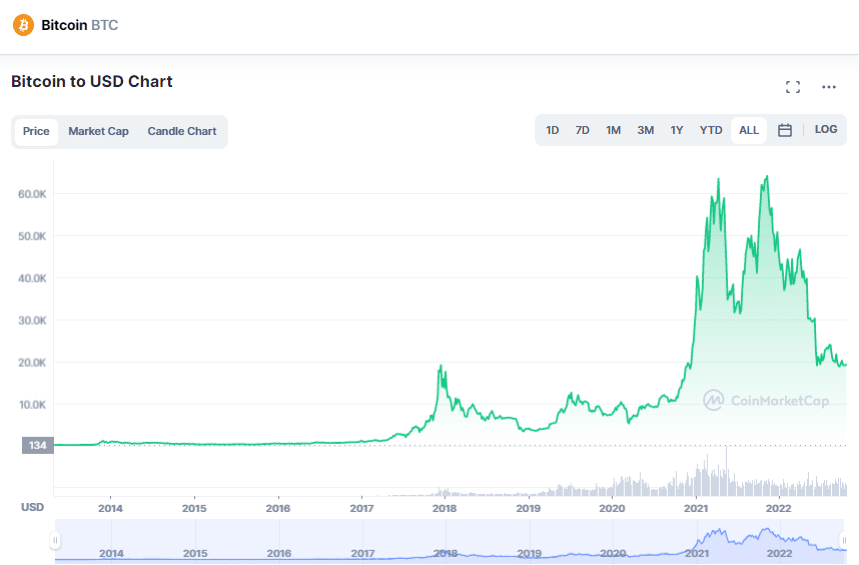859x565 pixels.
Task: Click the 20.0K axis label
Action: [x=32, y=363]
